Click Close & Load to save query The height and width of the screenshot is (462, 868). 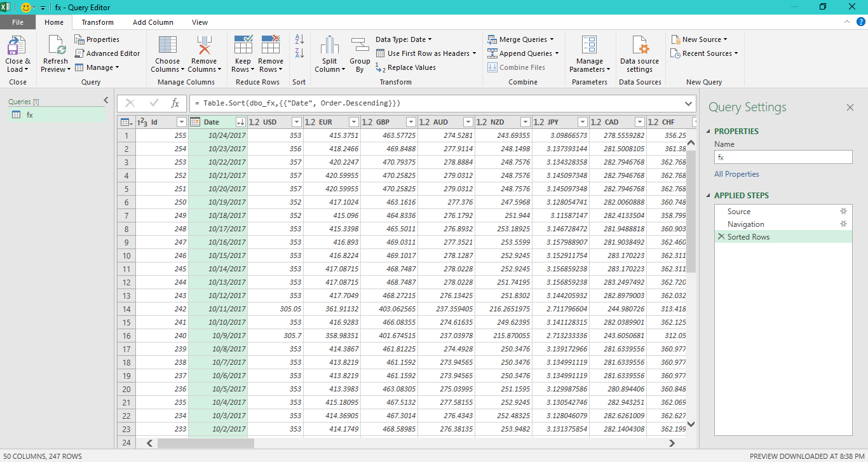(18, 54)
